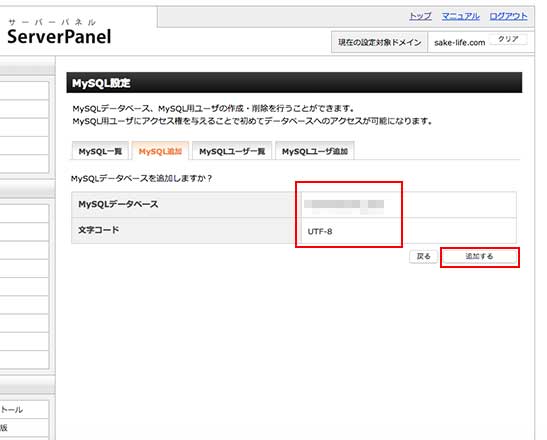Screen dimensions: 547x440
Task: Click the 文字コード row label
Action: 98,230
